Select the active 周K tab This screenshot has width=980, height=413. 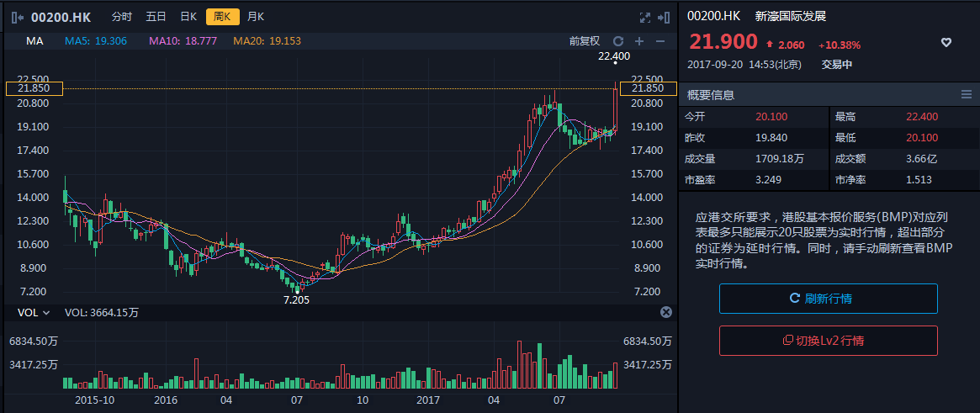[222, 17]
